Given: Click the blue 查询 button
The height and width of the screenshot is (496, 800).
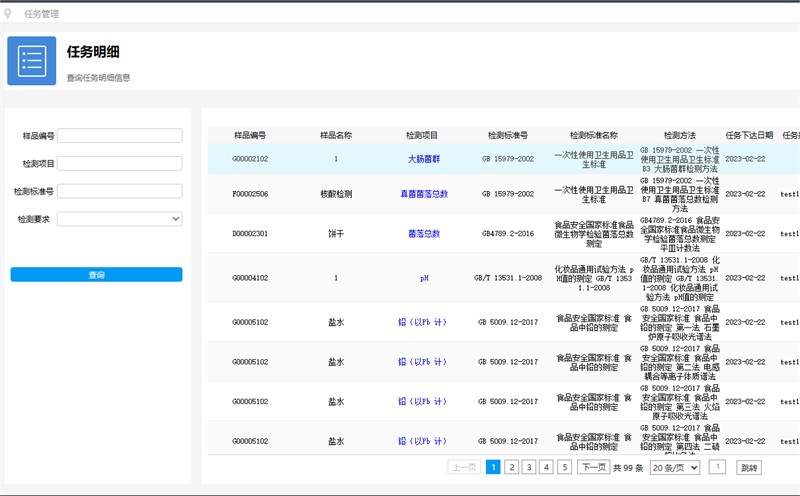Looking at the screenshot, I should tap(96, 275).
